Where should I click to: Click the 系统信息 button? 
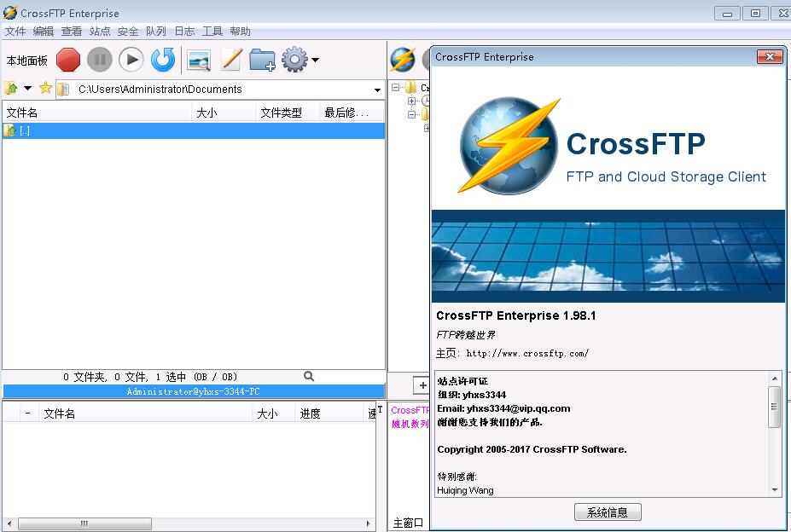[x=608, y=512]
